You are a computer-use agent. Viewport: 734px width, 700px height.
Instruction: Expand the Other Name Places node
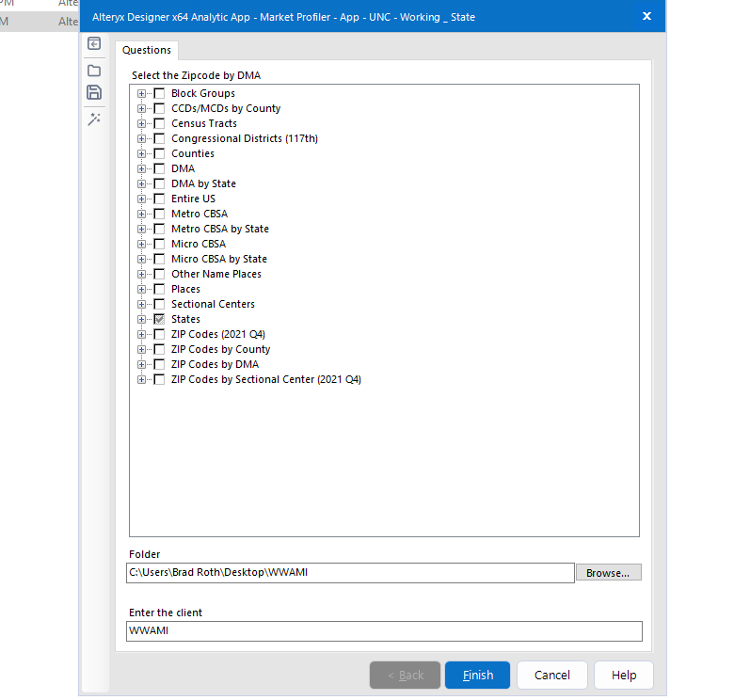(x=141, y=274)
